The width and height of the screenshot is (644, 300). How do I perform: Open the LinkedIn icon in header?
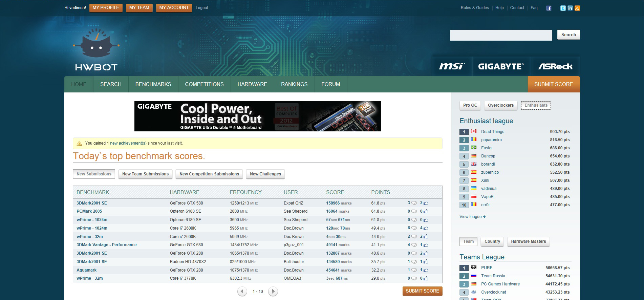pos(570,8)
